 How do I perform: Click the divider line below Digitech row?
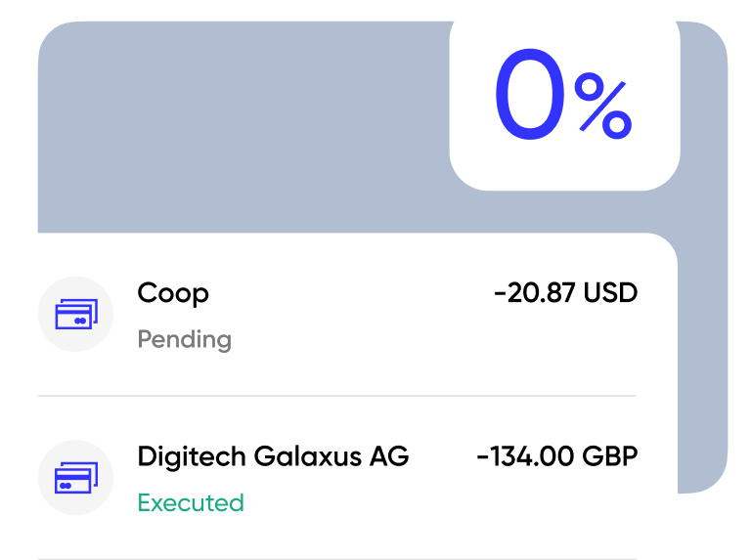[x=336, y=558]
